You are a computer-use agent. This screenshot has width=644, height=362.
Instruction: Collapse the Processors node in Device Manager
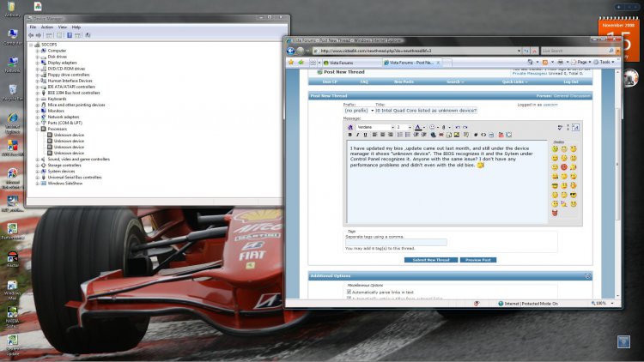(x=38, y=129)
